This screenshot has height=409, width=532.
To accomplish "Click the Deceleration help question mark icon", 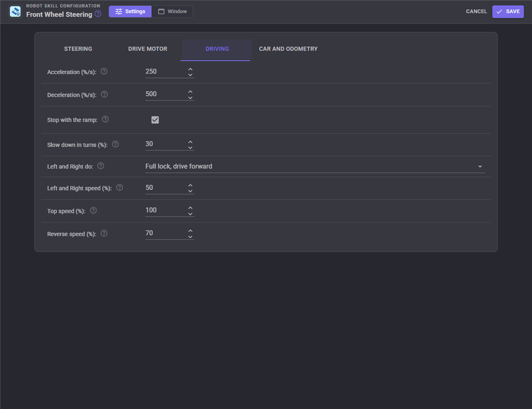I will coord(104,95).
